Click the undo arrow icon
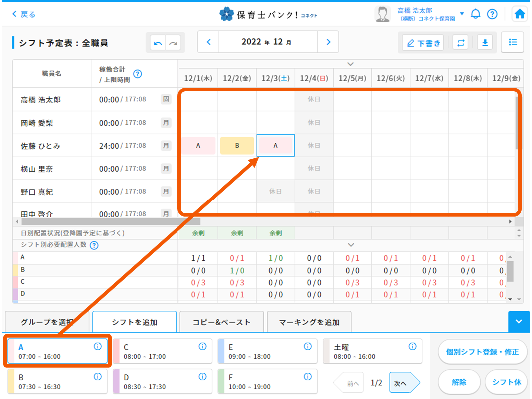The image size is (532, 399). point(158,43)
